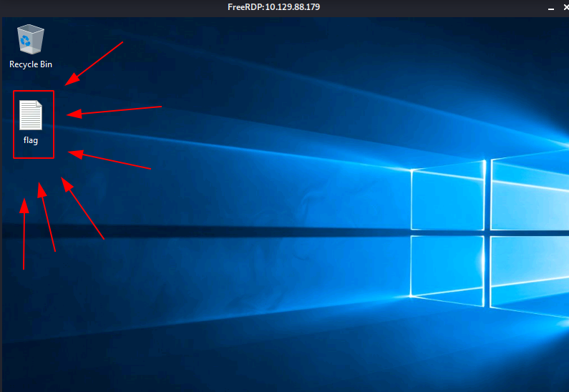This screenshot has width=569, height=392.
Task: Click the lower-left pane of Windows logo
Action: click(448, 267)
